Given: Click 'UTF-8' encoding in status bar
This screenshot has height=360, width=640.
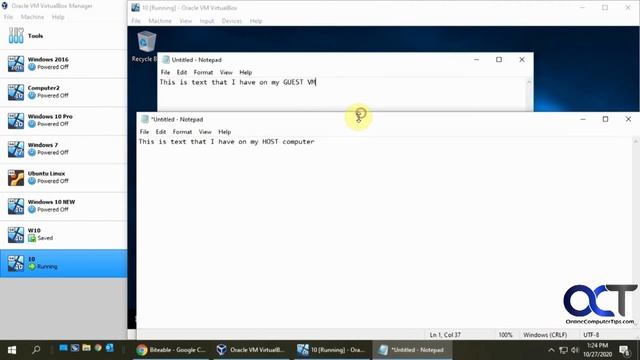Looking at the screenshot, I should pos(591,335).
